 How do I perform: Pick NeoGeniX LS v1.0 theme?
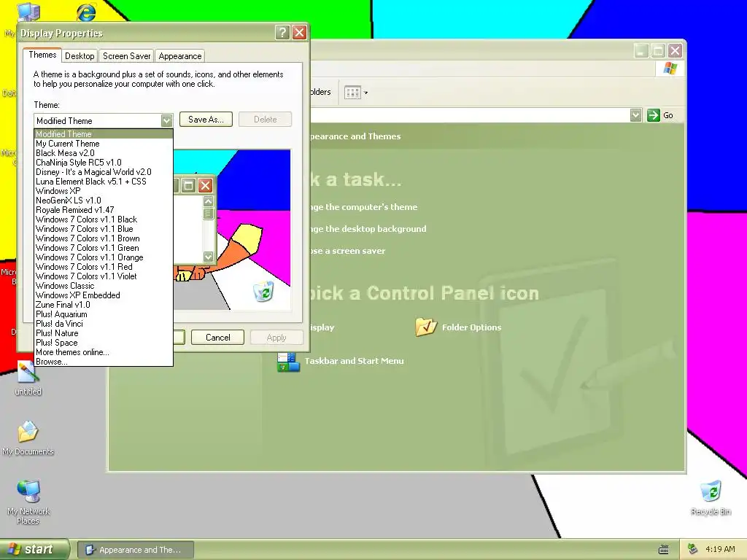click(x=104, y=201)
